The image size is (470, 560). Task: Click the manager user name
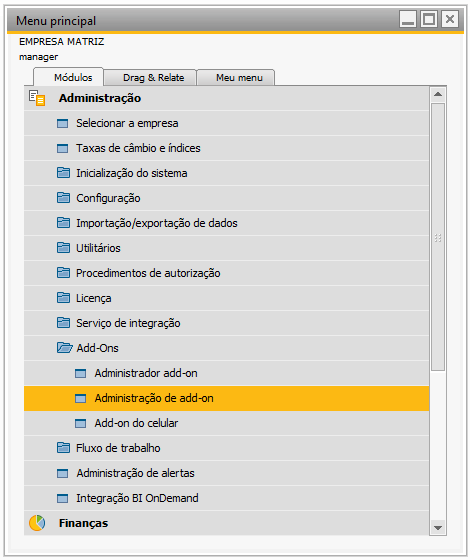pos(38,57)
